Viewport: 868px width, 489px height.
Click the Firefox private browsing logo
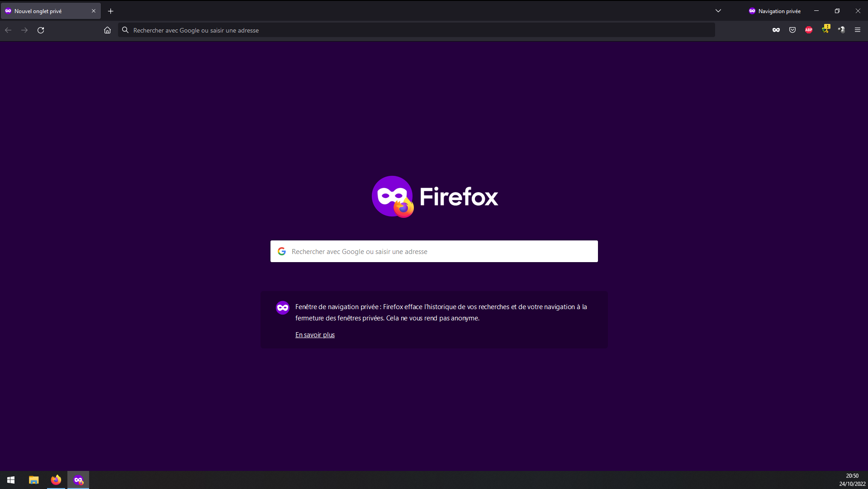(x=393, y=197)
